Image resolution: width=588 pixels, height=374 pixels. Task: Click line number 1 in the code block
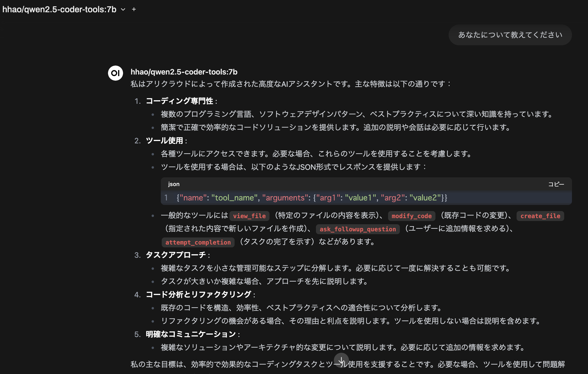[166, 198]
